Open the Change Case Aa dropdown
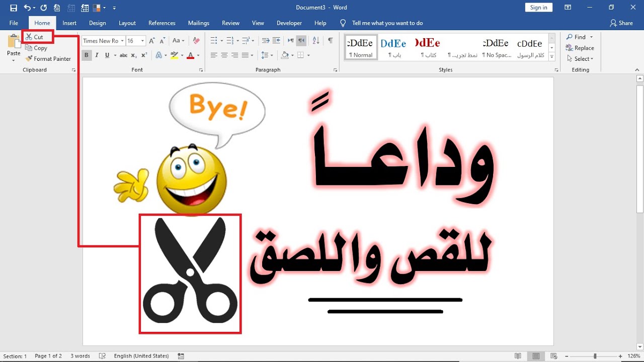Viewport: 644px width, 362px height. (x=178, y=41)
